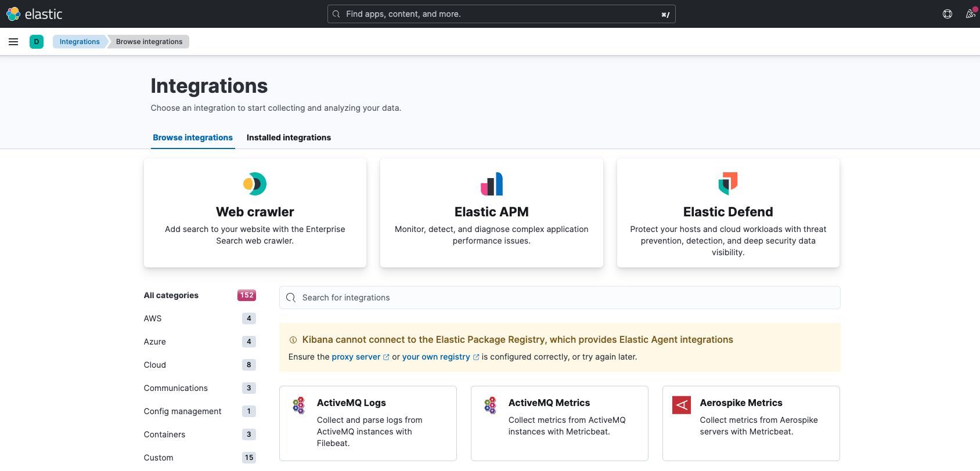This screenshot has height=471, width=980.
Task: Click the warning info icon in the callout
Action: 293,340
